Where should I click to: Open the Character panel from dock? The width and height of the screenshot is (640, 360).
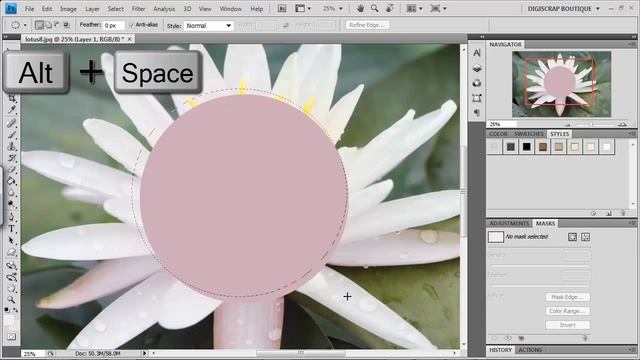(477, 53)
